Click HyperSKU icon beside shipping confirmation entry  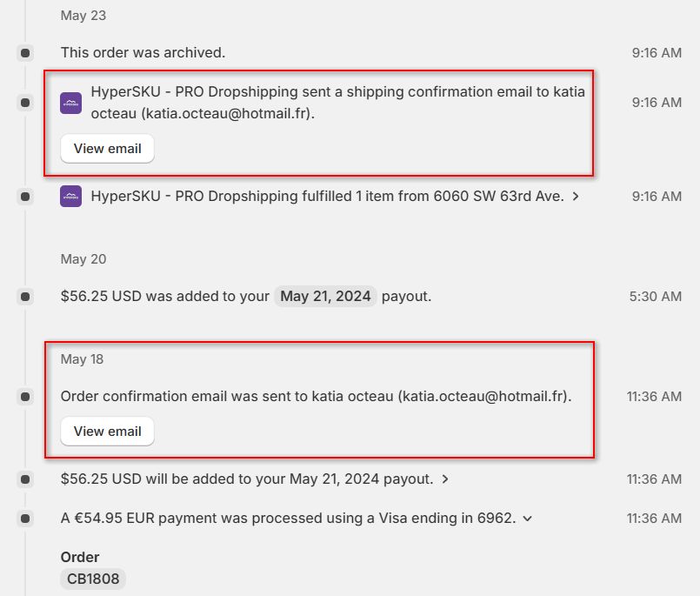pyautogui.click(x=70, y=103)
